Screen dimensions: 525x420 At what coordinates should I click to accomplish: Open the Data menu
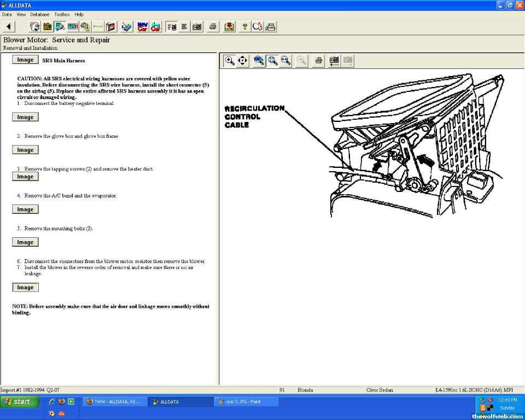[x=7, y=14]
